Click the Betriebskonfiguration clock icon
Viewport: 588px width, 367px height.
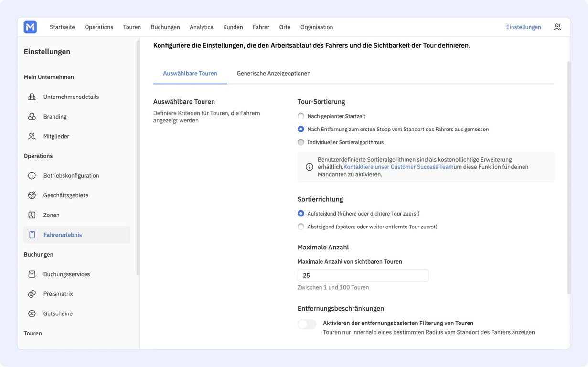tap(32, 176)
